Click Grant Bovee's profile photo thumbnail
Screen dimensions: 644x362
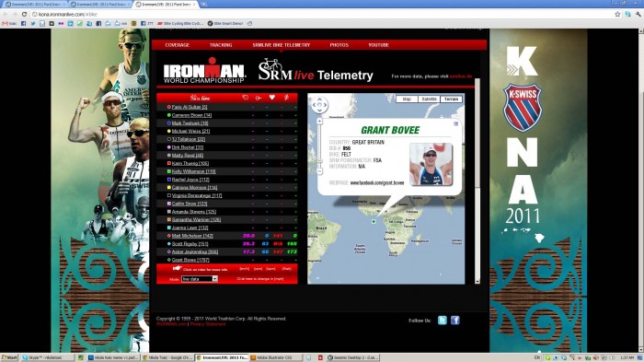click(431, 164)
